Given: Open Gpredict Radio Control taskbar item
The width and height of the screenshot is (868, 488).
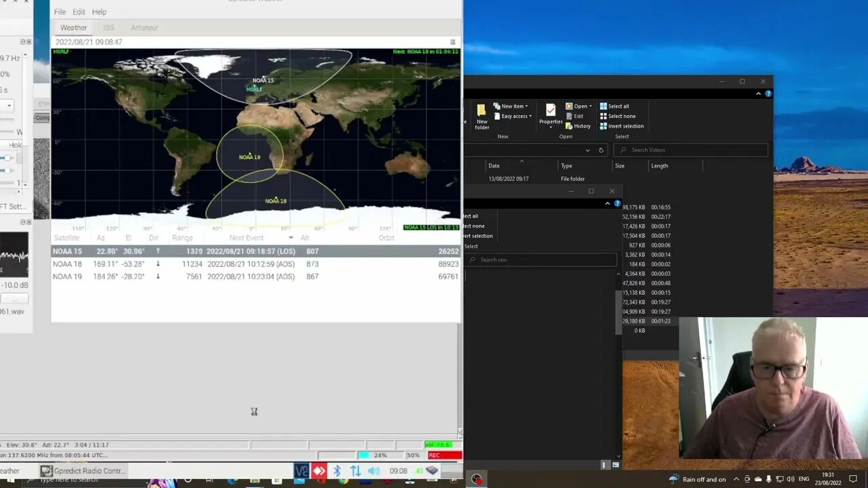Looking at the screenshot, I should (x=82, y=471).
